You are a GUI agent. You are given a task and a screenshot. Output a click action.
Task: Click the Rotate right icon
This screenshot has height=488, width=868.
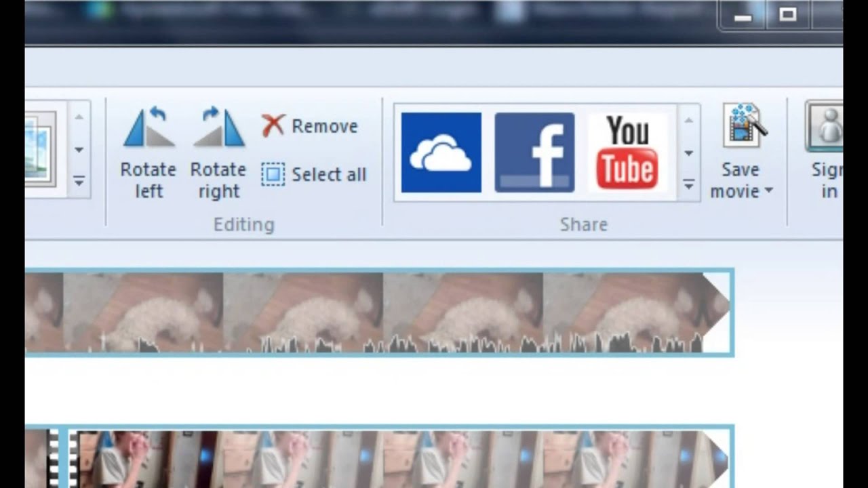pos(218,127)
